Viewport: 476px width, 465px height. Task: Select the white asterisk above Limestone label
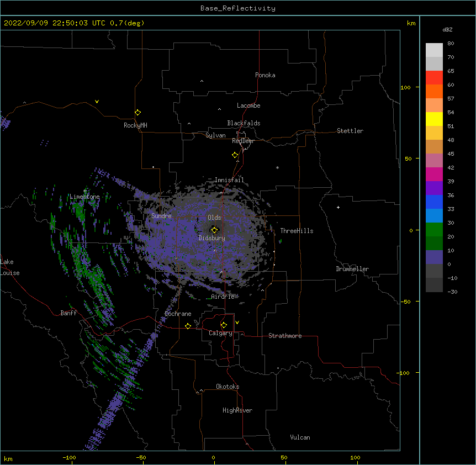pyautogui.click(x=85, y=191)
